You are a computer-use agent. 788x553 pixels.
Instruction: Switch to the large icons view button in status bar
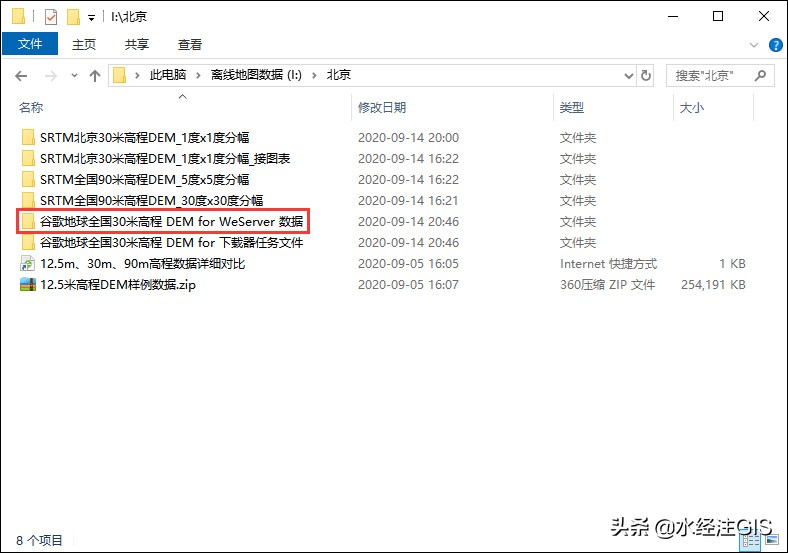tap(772, 540)
